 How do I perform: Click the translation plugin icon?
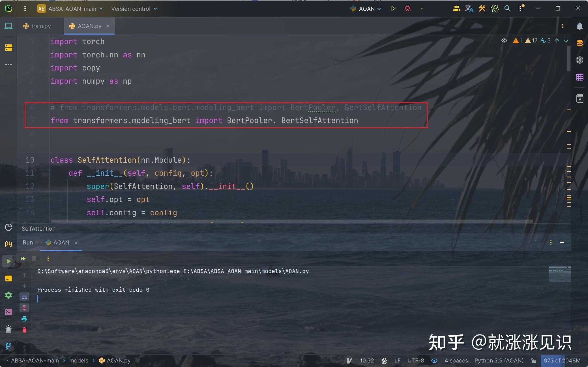coord(469,9)
